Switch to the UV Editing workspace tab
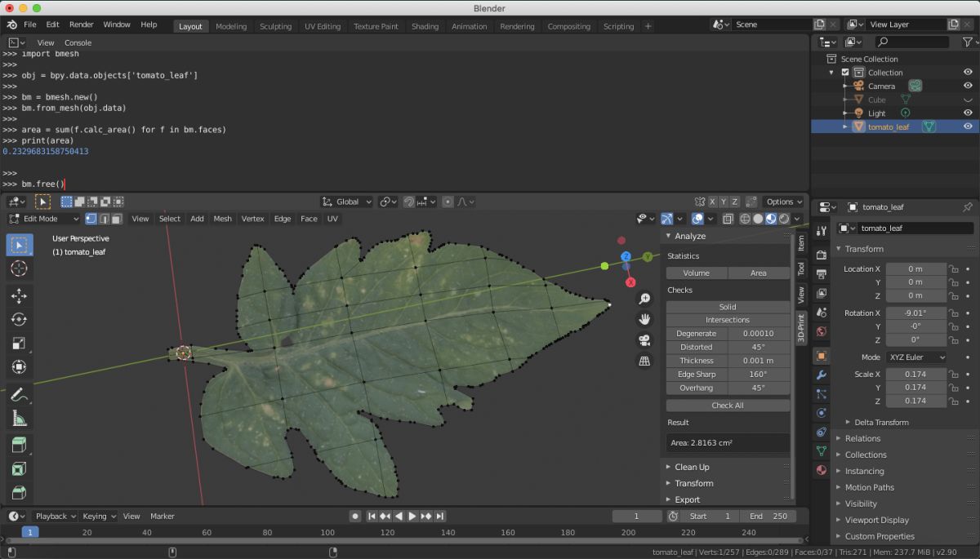The height and width of the screenshot is (559, 980). 323,26
